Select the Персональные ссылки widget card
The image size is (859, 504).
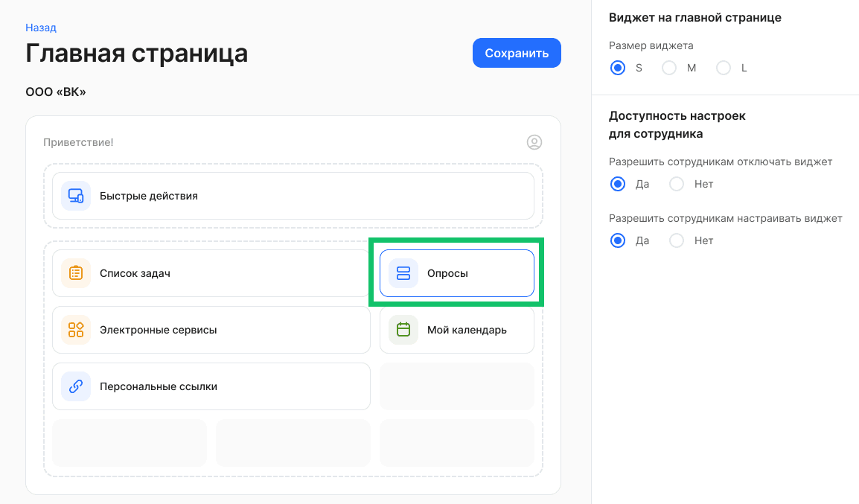[x=211, y=386]
